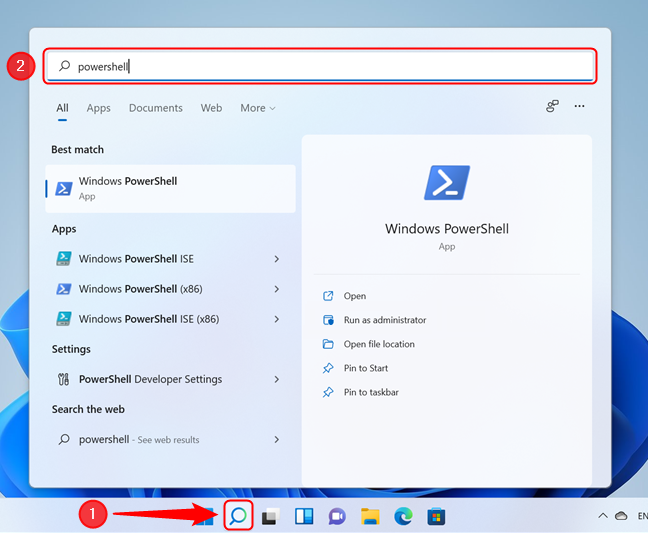
Task: Select Pin to taskbar
Action: click(371, 392)
